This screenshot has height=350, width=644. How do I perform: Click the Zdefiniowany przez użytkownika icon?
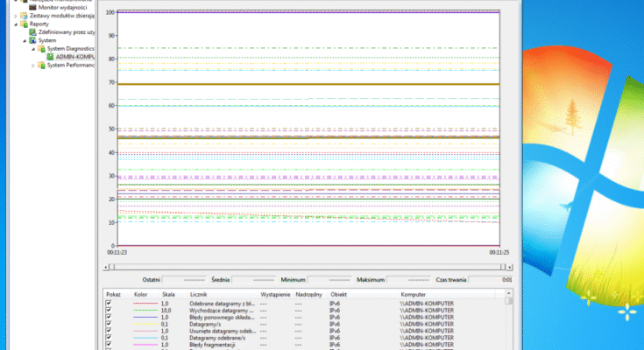[x=32, y=31]
